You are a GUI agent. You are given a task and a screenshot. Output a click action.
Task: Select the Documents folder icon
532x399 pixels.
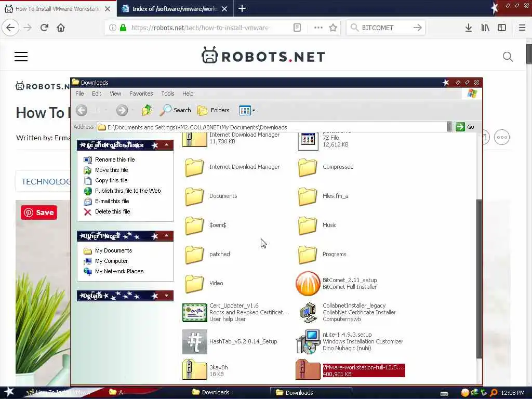coord(194,196)
